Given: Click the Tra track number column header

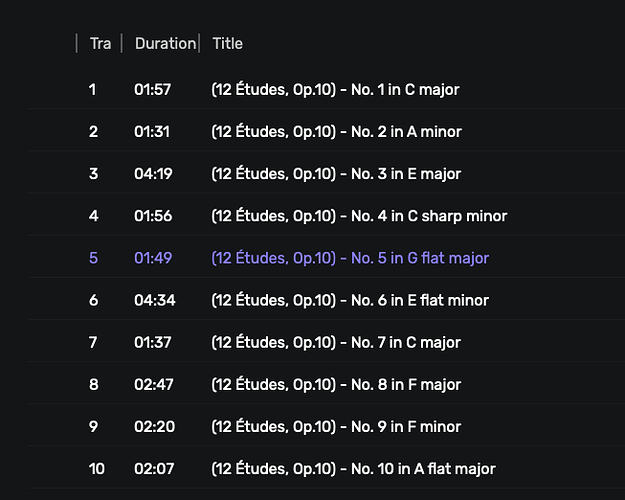Looking at the screenshot, I should (100, 43).
